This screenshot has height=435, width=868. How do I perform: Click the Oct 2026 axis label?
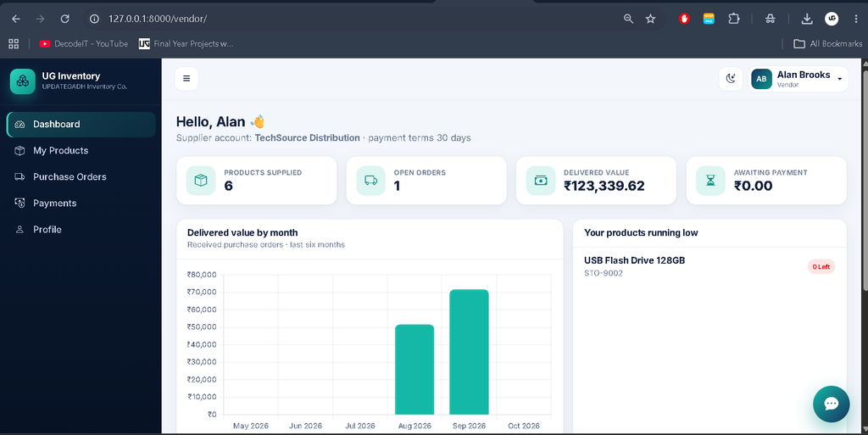point(524,426)
